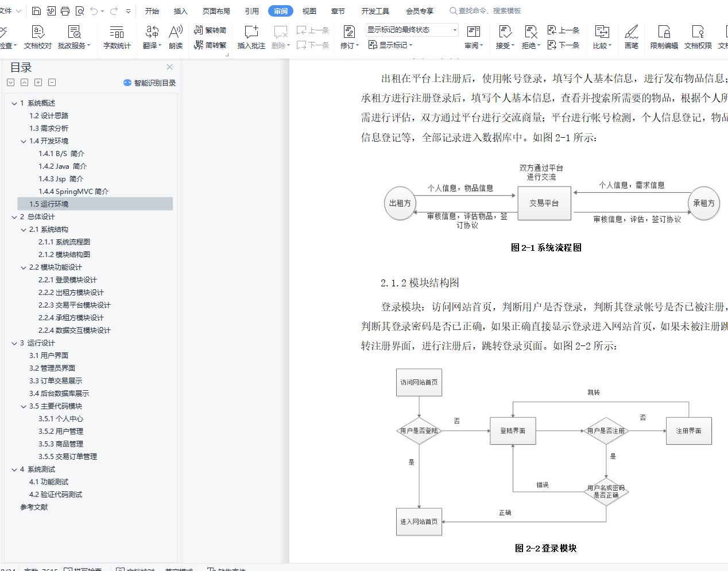728x571 pixels.
Task: Collapse the '3 运行设计' outline node
Action: 14,343
